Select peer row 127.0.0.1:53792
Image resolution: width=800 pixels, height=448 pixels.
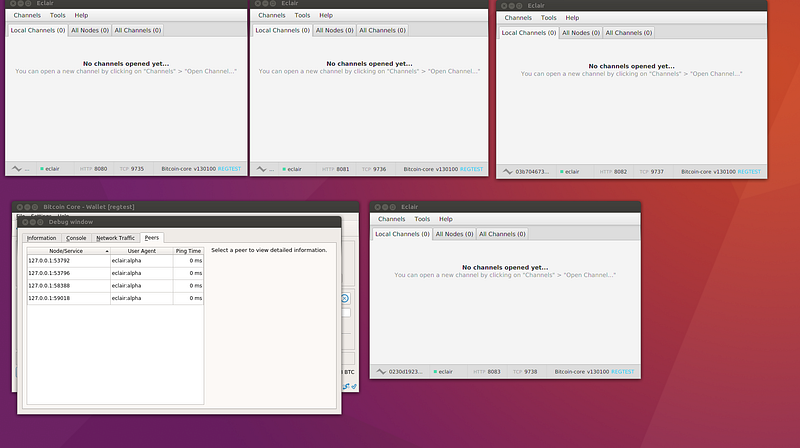click(115, 261)
